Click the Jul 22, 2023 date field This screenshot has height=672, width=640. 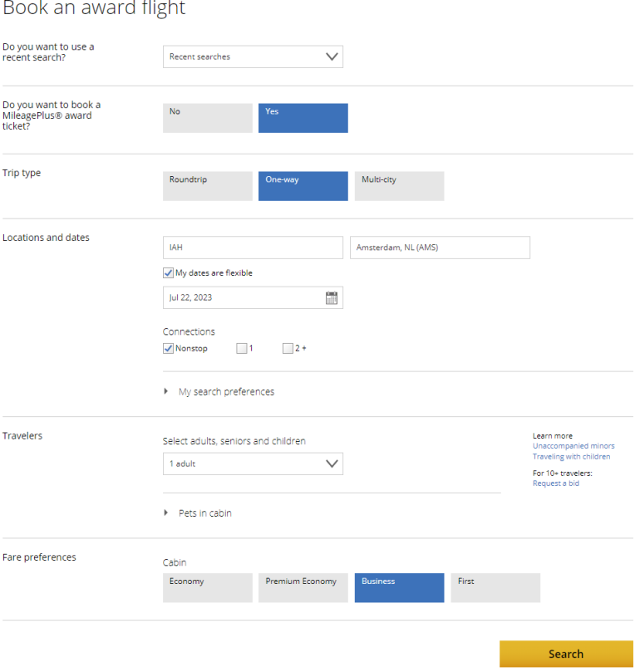[241, 298]
